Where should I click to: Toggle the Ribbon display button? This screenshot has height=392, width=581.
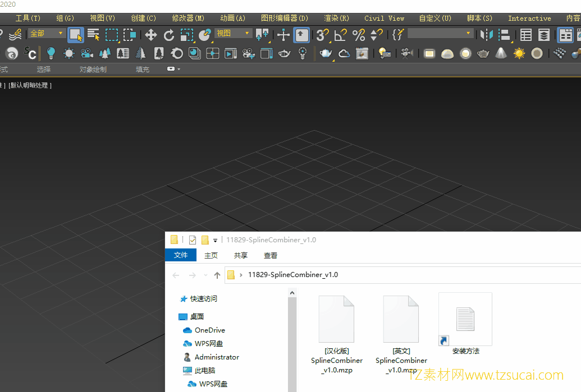[x=565, y=35]
